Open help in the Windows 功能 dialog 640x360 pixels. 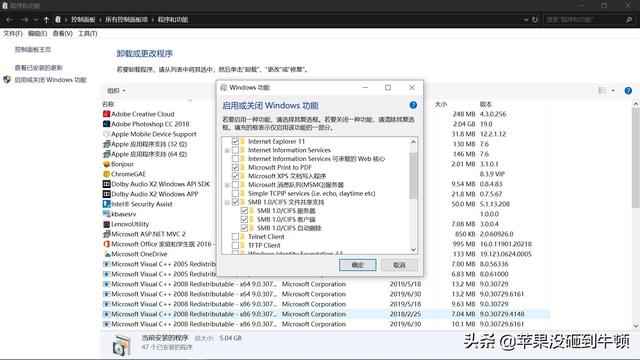tap(413, 105)
